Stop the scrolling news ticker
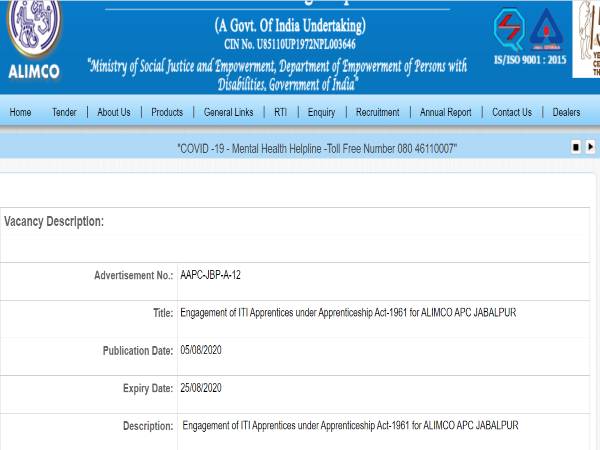The image size is (600, 450). click(x=576, y=147)
